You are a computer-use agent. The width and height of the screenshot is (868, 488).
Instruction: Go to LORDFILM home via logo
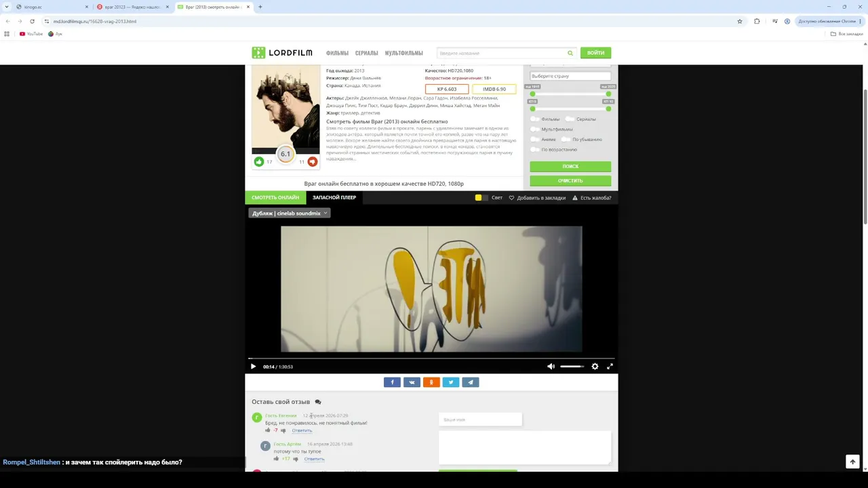(x=282, y=53)
